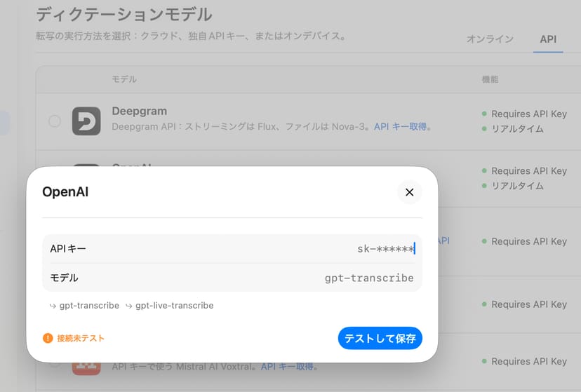Click the Mistral row's Requires API Key label
Image resolution: width=581 pixels, height=392 pixels.
pyautogui.click(x=529, y=361)
